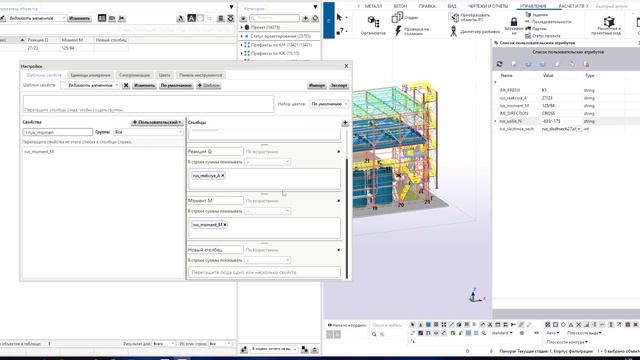Open the Диспетчер разбивки layout manager

tap(475, 31)
